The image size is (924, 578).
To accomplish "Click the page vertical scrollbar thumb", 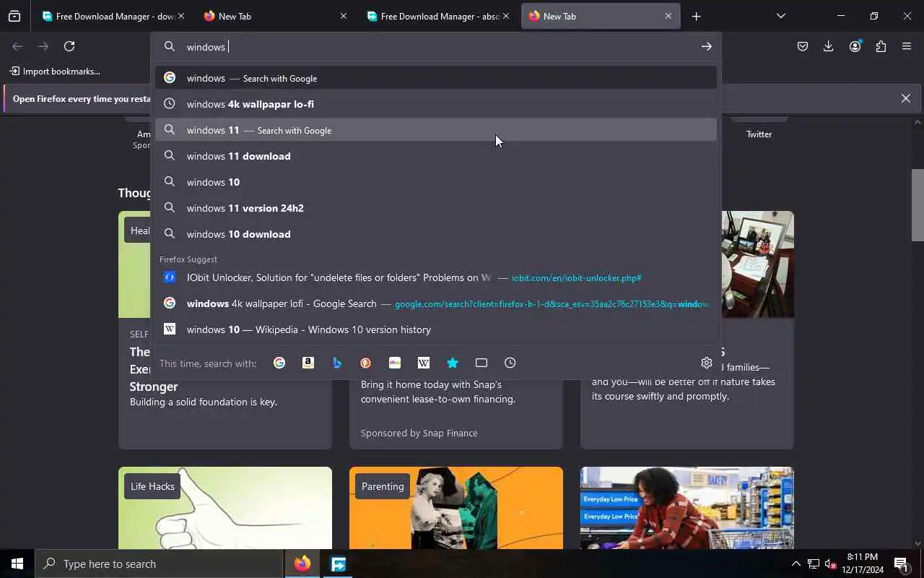I will (x=918, y=205).
